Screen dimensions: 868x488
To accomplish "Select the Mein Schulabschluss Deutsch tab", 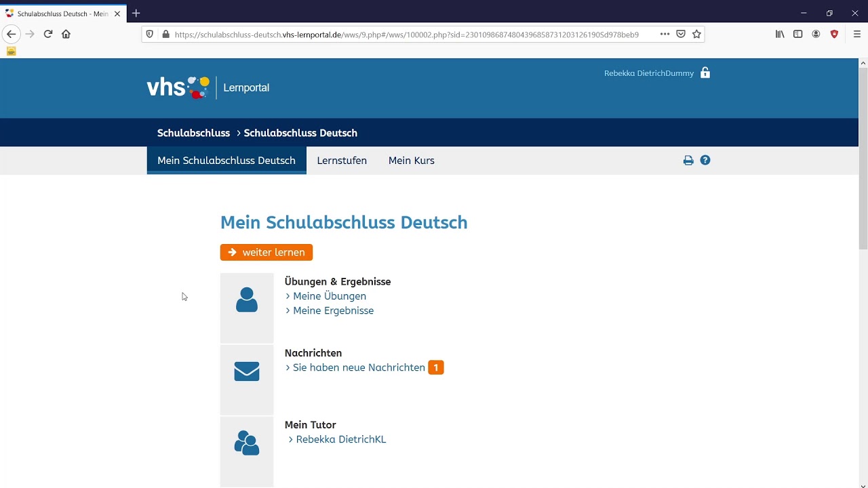I will pos(226,161).
